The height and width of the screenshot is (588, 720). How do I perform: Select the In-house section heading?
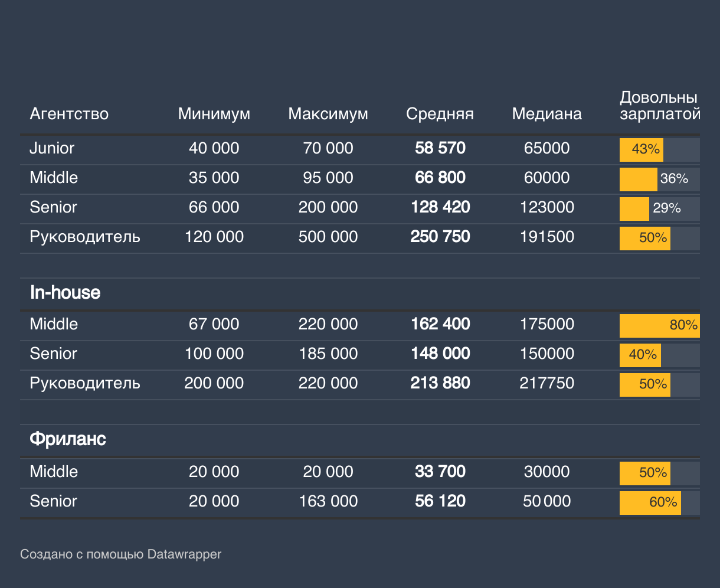[x=65, y=293]
